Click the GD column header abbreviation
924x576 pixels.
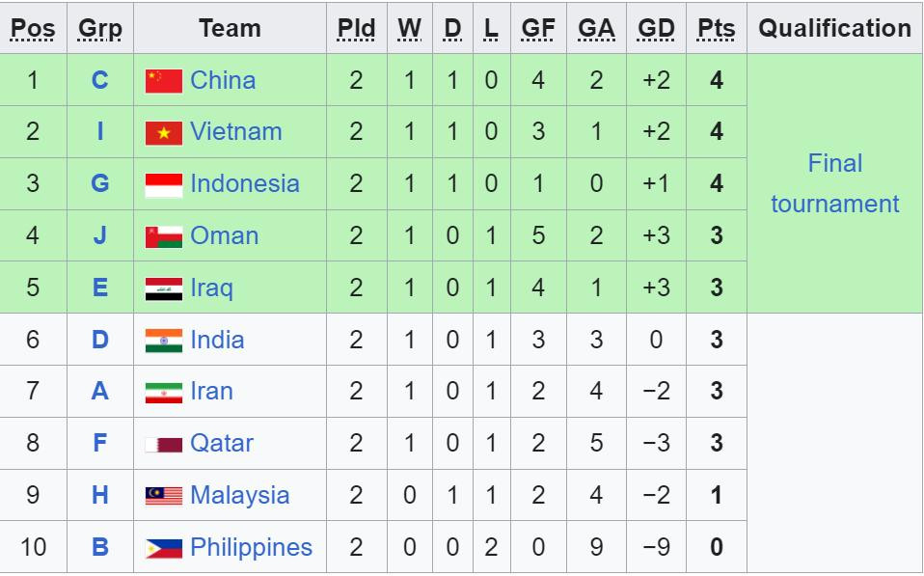coord(656,29)
